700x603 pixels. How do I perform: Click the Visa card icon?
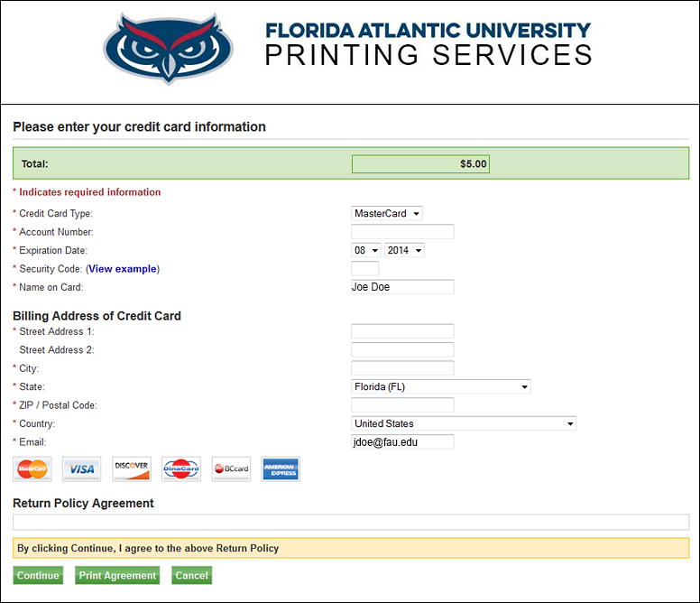pos(82,469)
